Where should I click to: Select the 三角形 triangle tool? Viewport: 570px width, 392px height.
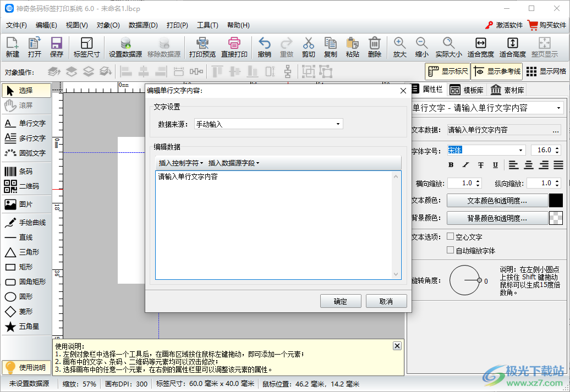pos(26,252)
